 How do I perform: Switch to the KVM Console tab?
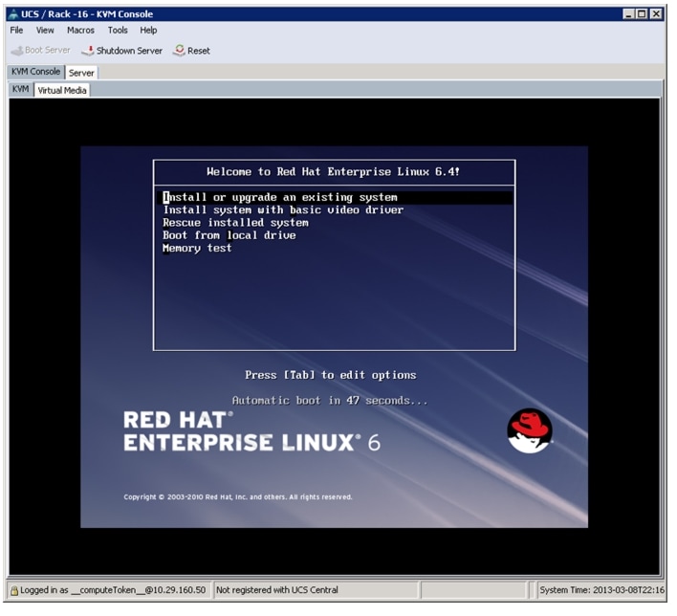point(35,72)
